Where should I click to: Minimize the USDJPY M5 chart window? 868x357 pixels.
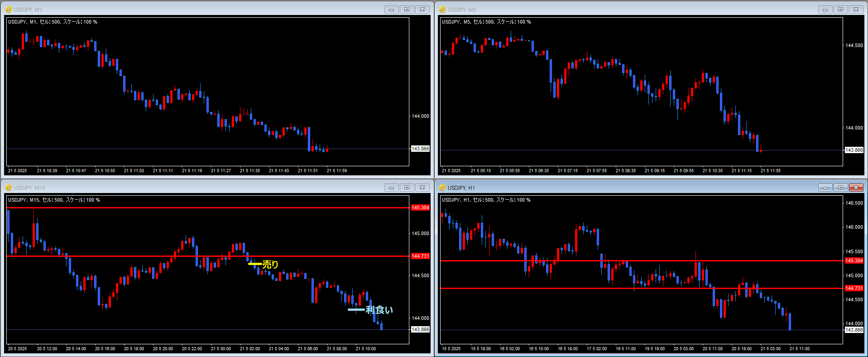[825, 10]
